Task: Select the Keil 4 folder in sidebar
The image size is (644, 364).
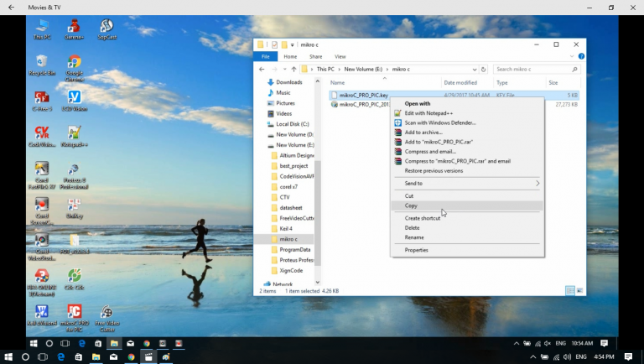Action: [285, 228]
